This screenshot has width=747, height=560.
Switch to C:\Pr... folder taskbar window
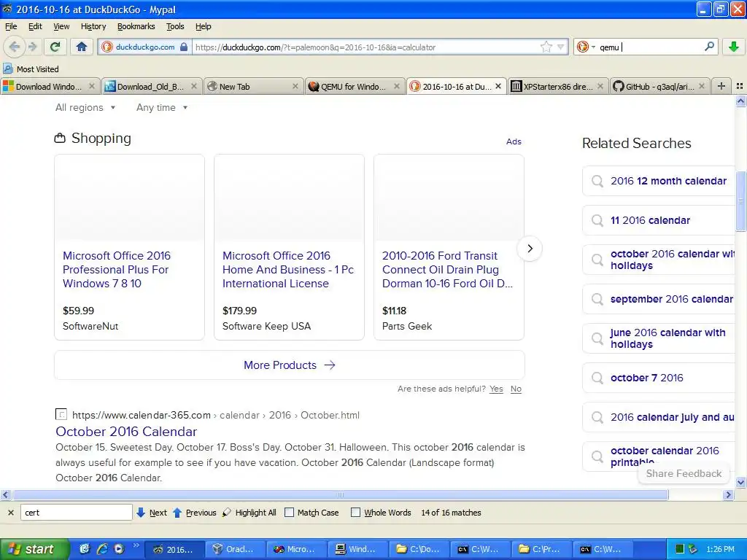[541, 549]
